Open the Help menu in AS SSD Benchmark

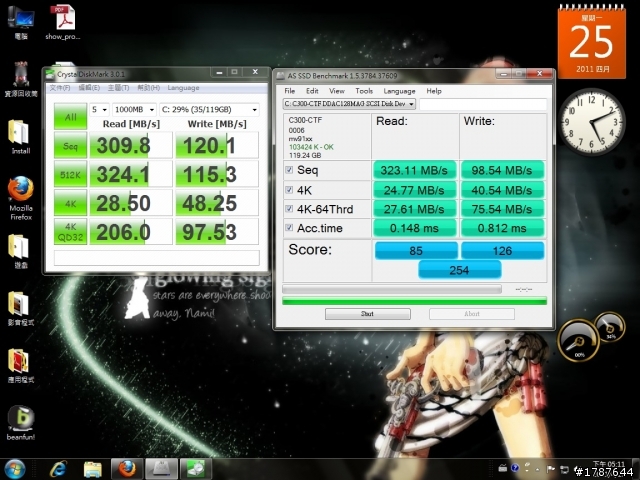click(434, 91)
